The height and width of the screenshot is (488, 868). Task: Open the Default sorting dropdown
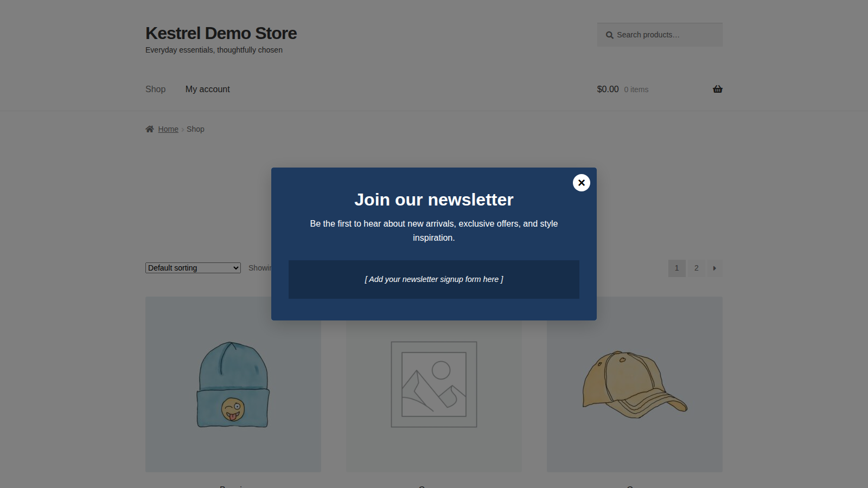click(193, 268)
